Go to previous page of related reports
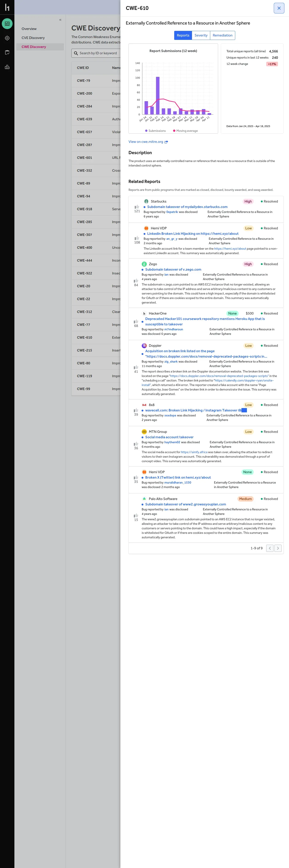This screenshot has height=868, width=289. click(270, 548)
